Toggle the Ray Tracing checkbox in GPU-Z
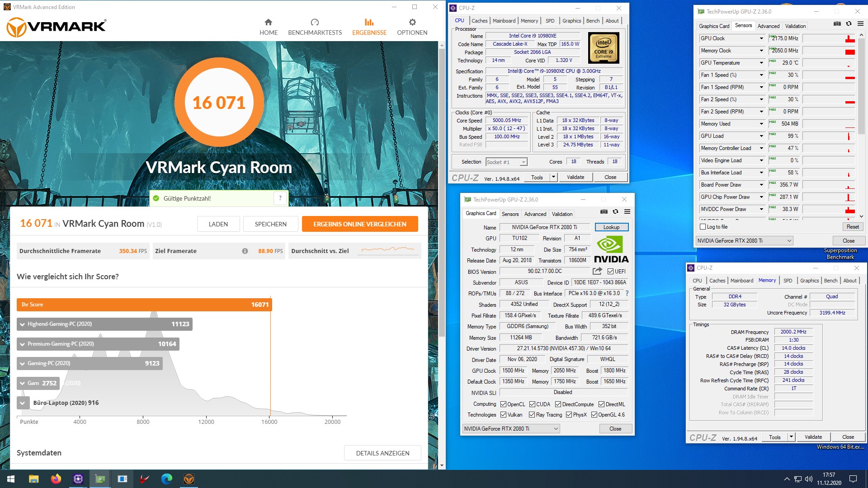868x488 pixels. coord(532,415)
